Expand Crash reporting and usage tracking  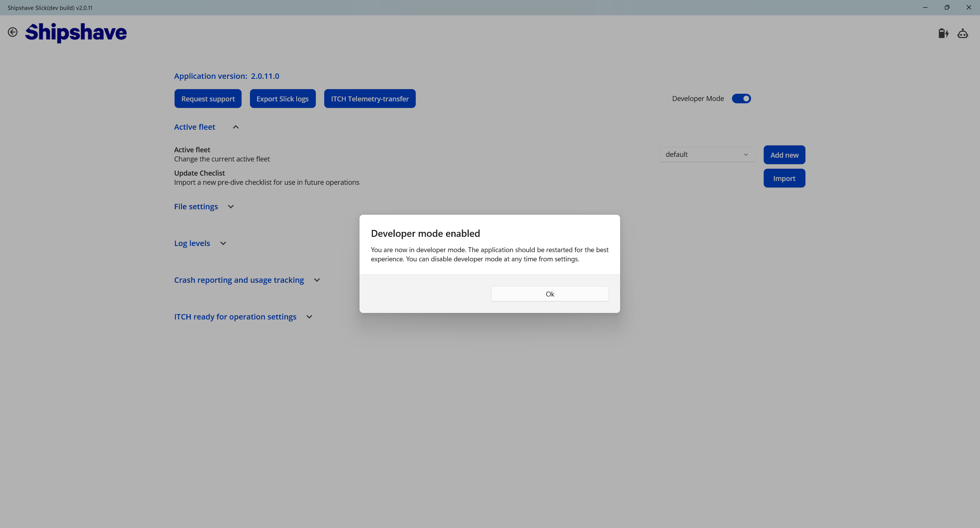click(317, 280)
